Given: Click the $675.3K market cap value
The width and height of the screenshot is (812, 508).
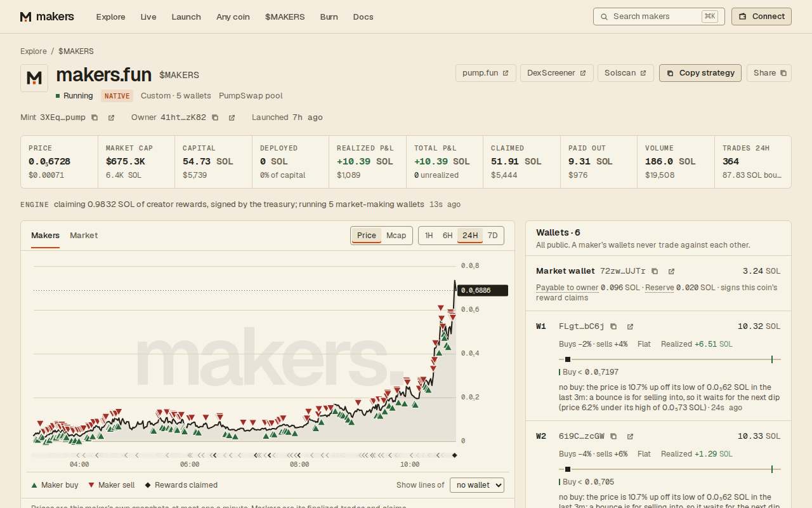Looking at the screenshot, I should pos(126,161).
